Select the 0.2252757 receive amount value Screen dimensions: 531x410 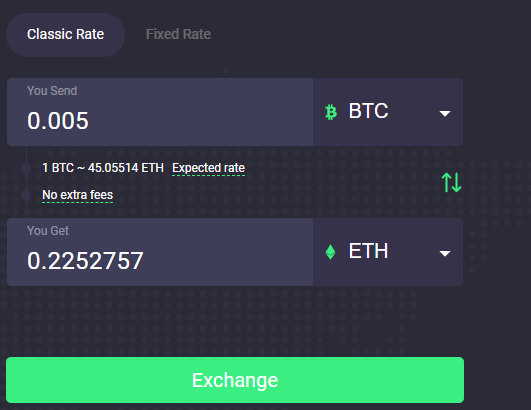click(85, 261)
